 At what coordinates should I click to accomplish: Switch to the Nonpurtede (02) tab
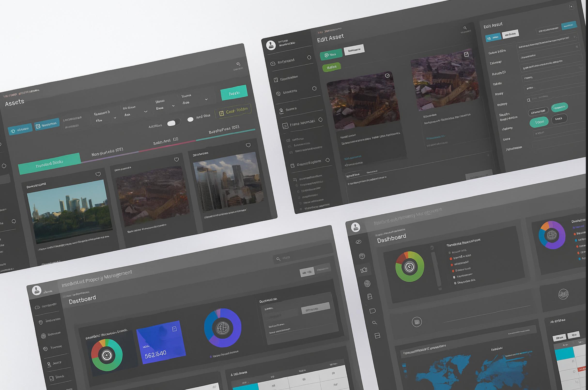tap(107, 152)
